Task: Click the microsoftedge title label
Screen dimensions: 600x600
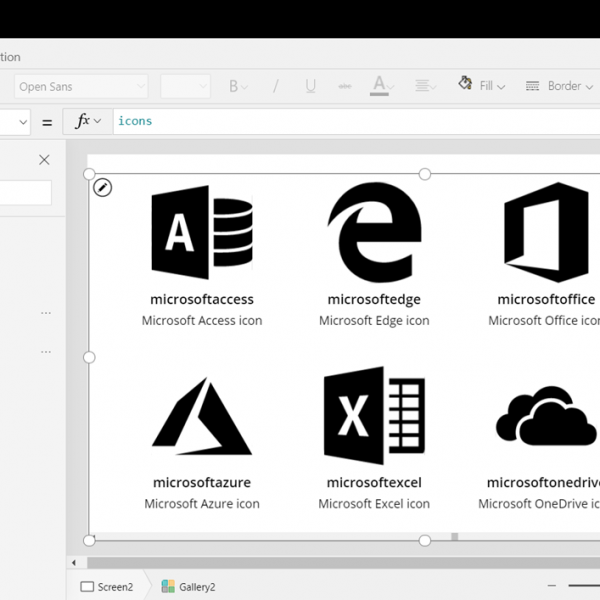Action: [x=374, y=300]
